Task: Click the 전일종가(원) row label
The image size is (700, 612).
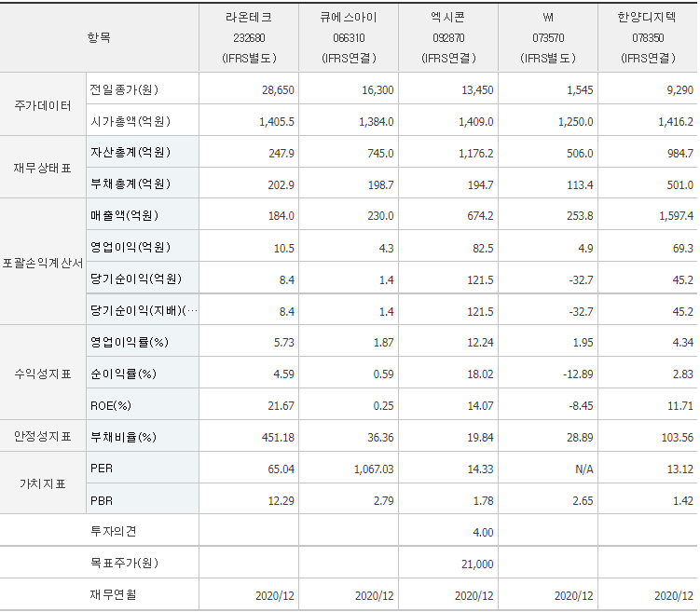Action: coord(124,89)
